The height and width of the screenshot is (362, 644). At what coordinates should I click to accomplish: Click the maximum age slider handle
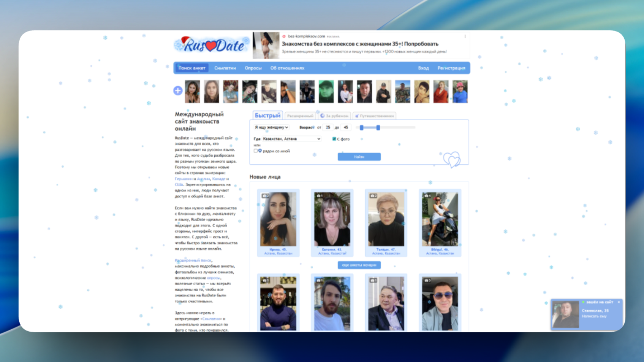coord(378,128)
